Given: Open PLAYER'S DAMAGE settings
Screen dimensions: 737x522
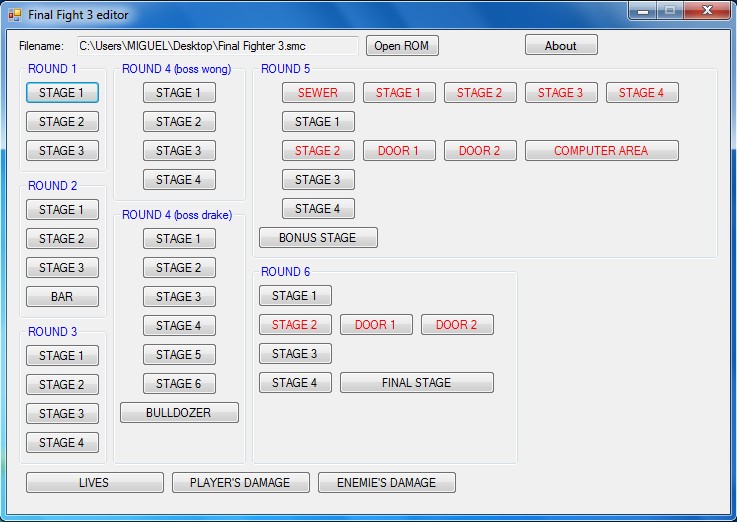Looking at the screenshot, I should pyautogui.click(x=240, y=483).
